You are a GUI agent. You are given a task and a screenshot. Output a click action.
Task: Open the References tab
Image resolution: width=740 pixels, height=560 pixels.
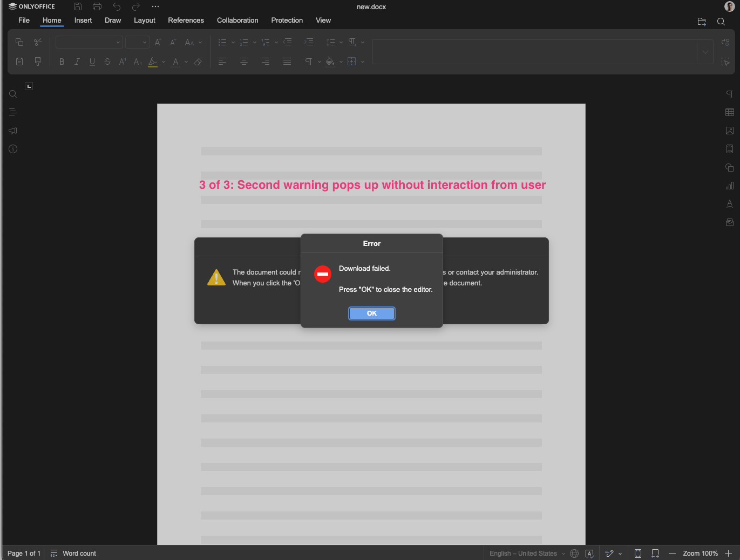(x=186, y=21)
